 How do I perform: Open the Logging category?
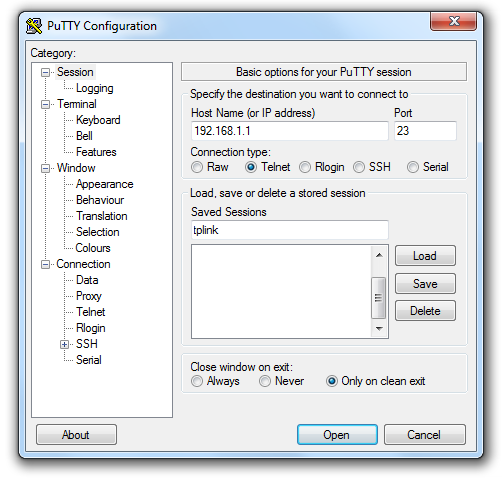pyautogui.click(x=95, y=88)
